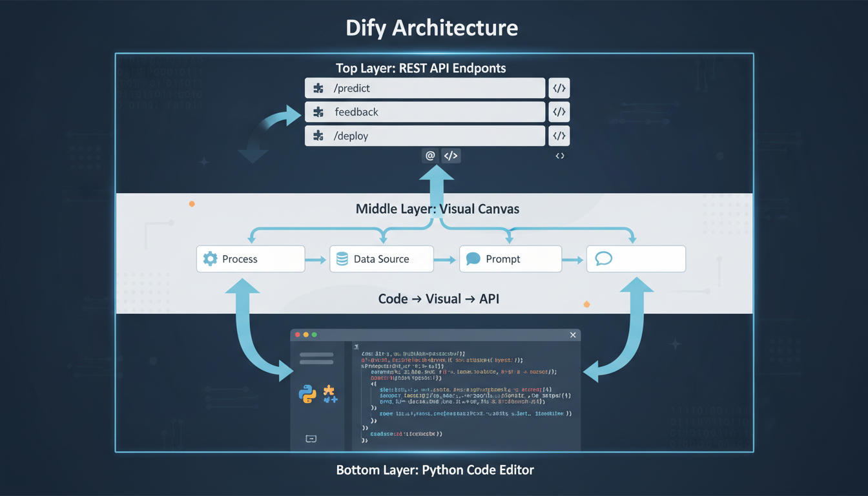Toggle the </> view for the /deploy endpoint

point(559,136)
